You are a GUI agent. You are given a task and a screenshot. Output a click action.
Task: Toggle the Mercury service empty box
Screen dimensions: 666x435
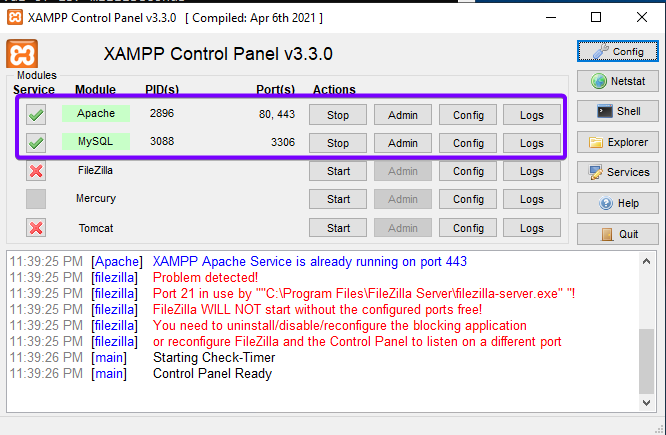[x=36, y=199]
